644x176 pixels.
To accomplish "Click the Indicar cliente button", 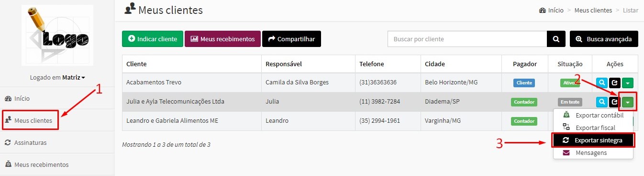I will tap(153, 39).
